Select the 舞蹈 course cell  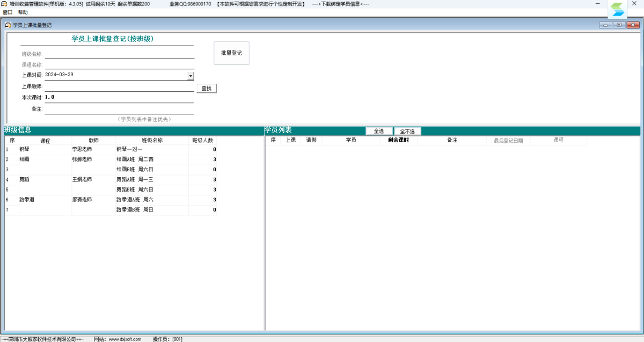[45, 180]
